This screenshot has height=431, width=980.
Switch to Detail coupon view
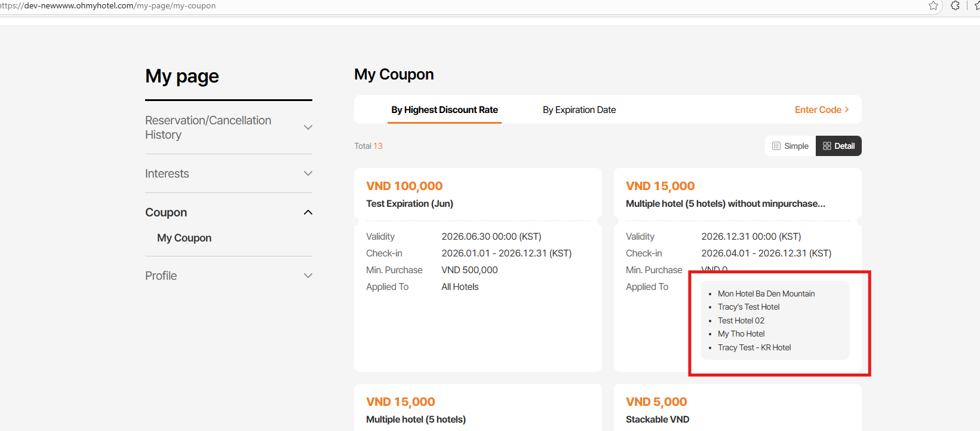pos(838,146)
